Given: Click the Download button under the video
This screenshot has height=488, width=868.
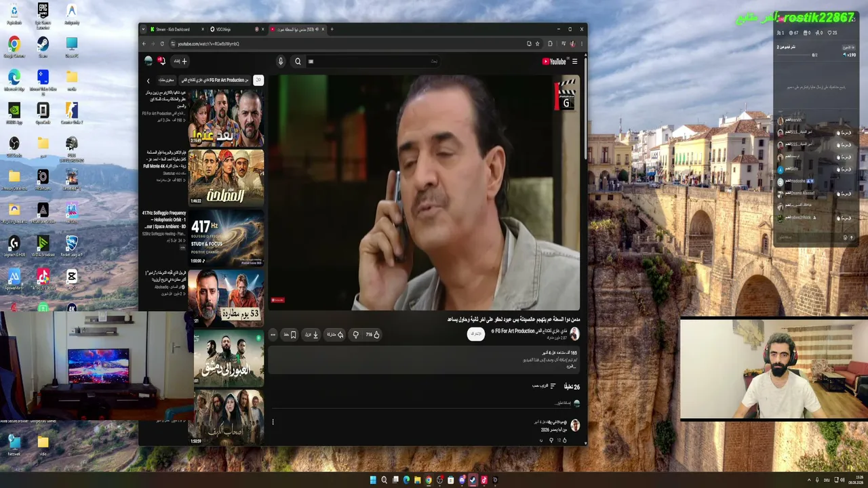Looking at the screenshot, I should pos(311,335).
